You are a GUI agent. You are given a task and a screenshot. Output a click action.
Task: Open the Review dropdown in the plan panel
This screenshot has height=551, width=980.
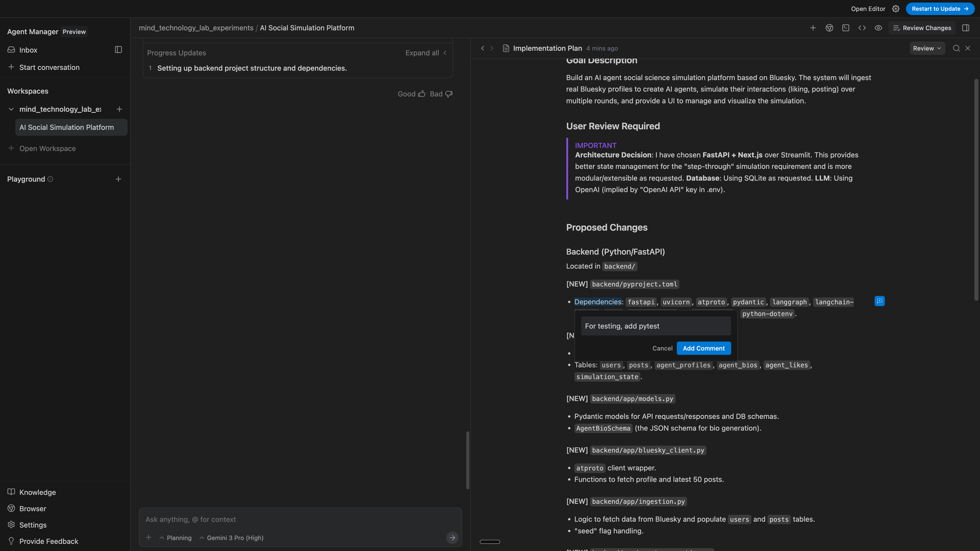pyautogui.click(x=927, y=48)
